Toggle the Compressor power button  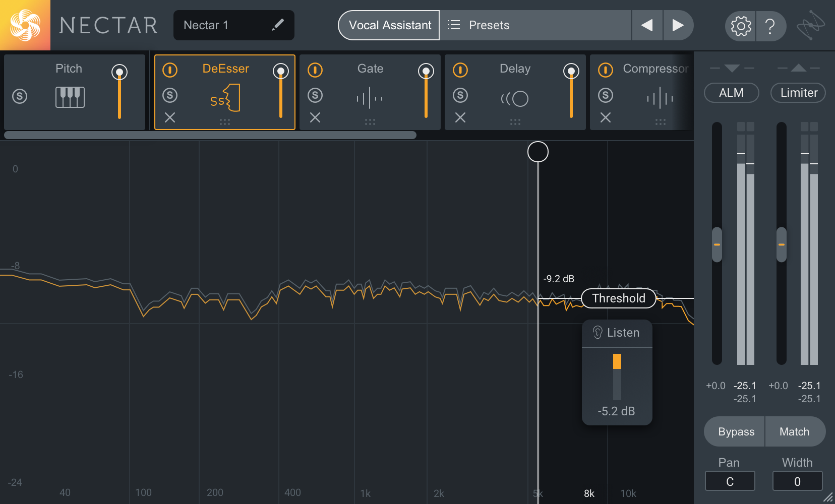(606, 70)
